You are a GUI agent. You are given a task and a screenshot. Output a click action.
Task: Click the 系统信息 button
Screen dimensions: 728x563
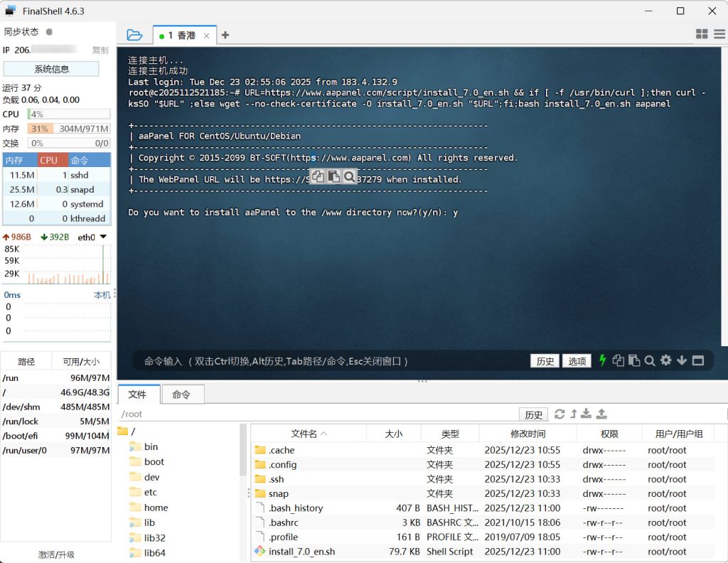[51, 69]
